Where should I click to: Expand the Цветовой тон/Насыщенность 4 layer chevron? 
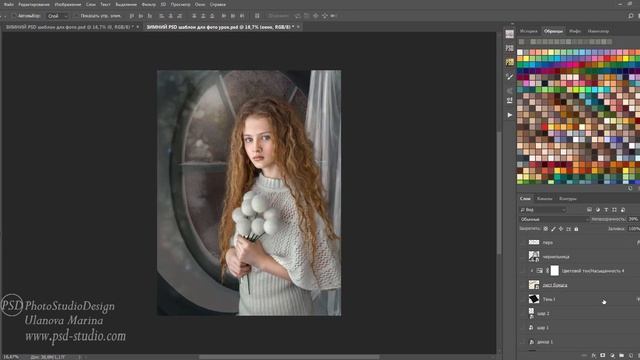(x=531, y=271)
